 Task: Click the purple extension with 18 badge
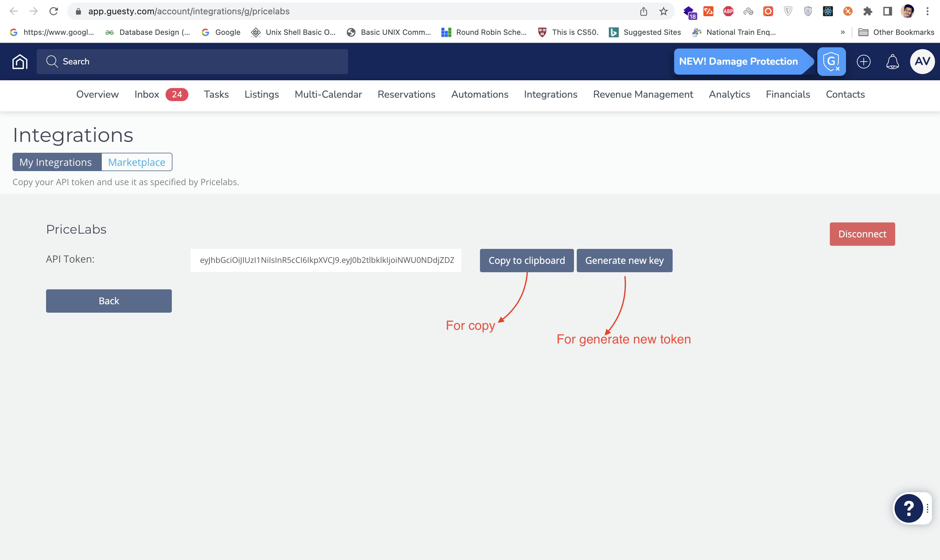click(x=690, y=12)
